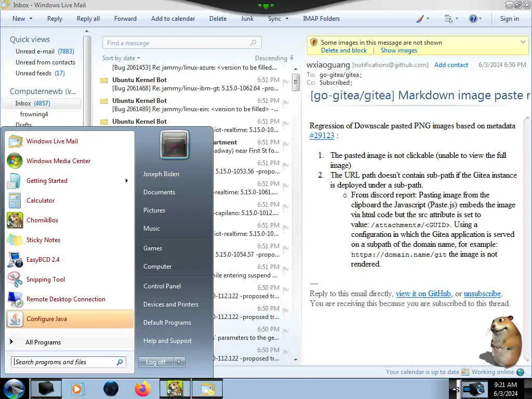Open Calculator from Start menu

click(70, 200)
